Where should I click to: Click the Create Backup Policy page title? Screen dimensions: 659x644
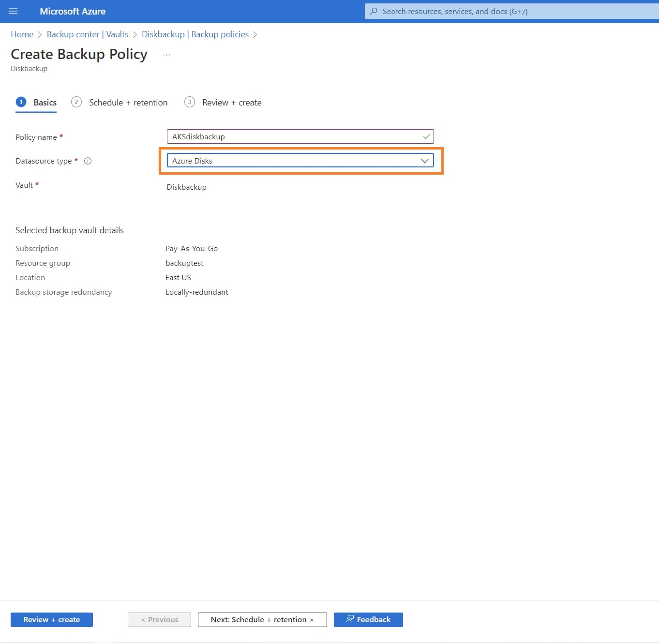click(79, 54)
